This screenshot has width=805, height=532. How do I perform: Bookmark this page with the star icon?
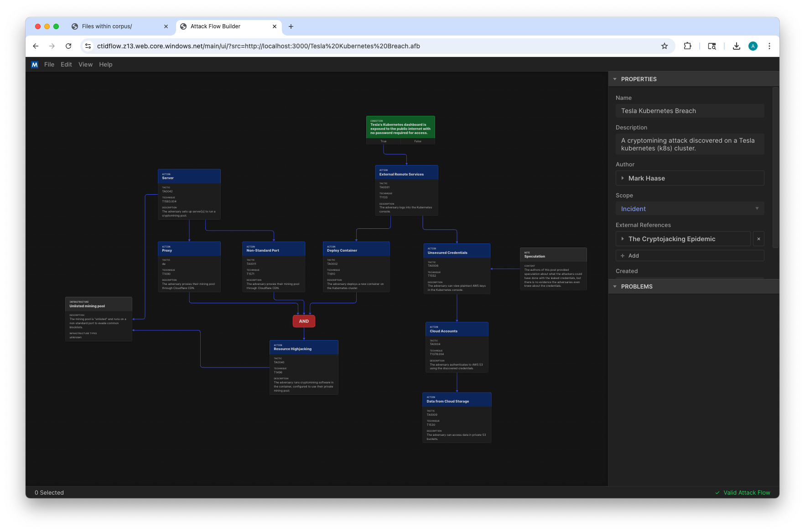(x=665, y=46)
